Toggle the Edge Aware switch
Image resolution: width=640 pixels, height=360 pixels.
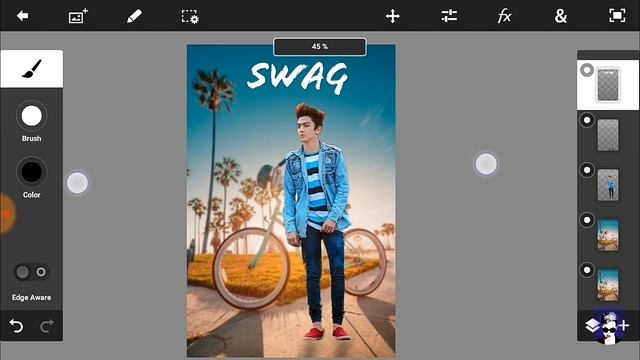tap(31, 272)
